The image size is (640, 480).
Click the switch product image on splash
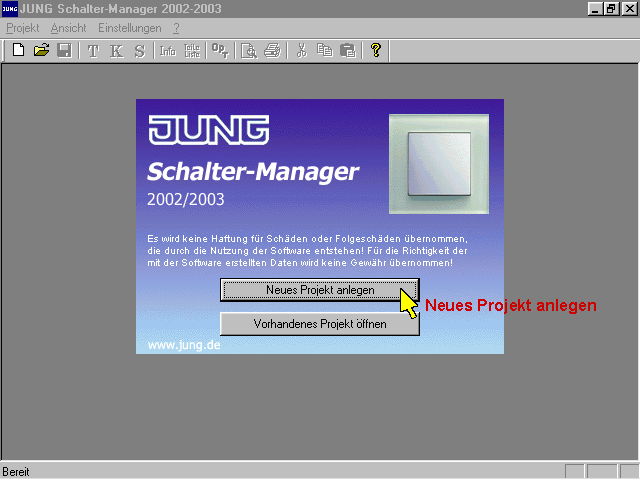[439, 164]
